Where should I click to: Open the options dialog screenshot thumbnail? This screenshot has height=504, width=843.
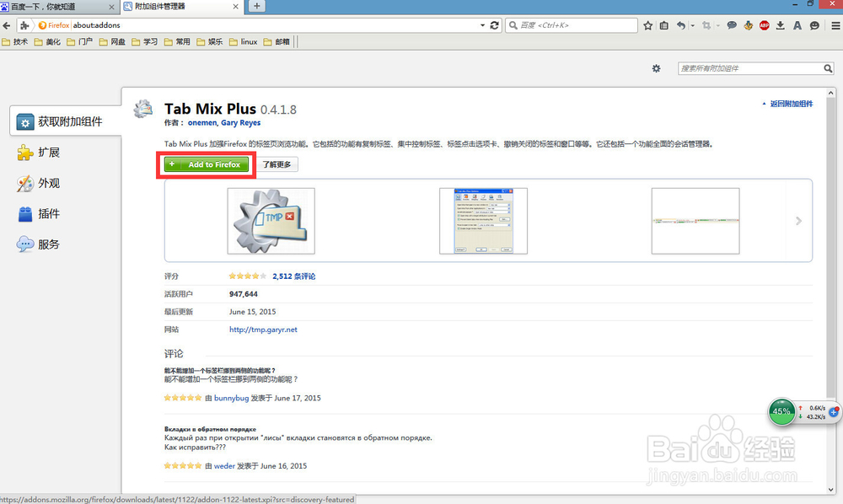(483, 221)
